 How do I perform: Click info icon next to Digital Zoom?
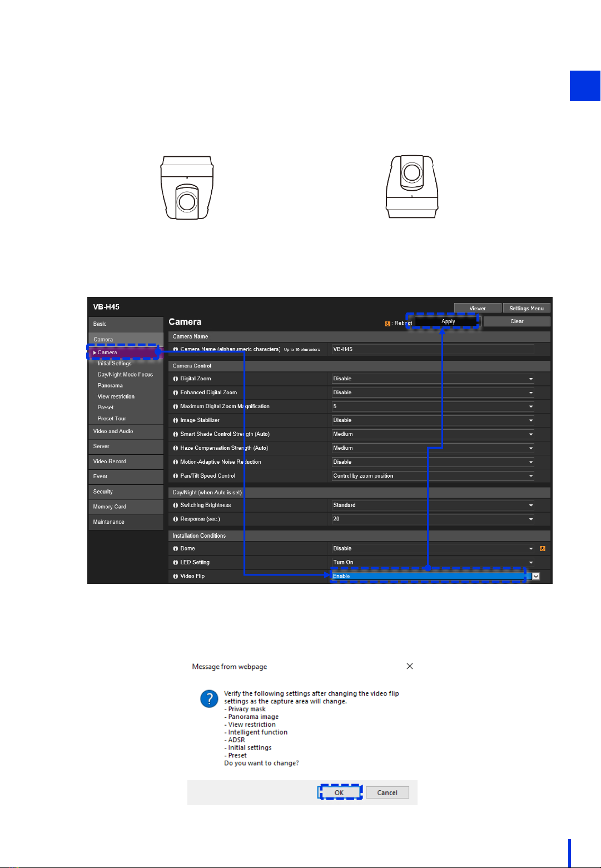tap(176, 379)
